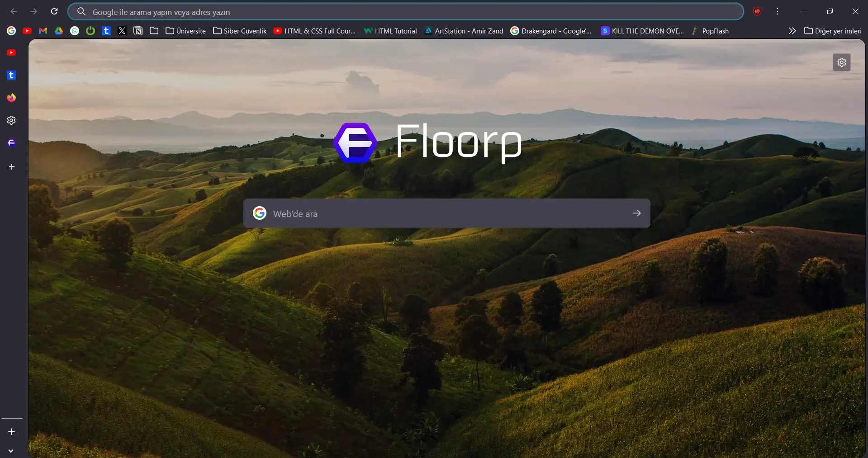Expand Diğer yer imleri folder

coord(833,31)
